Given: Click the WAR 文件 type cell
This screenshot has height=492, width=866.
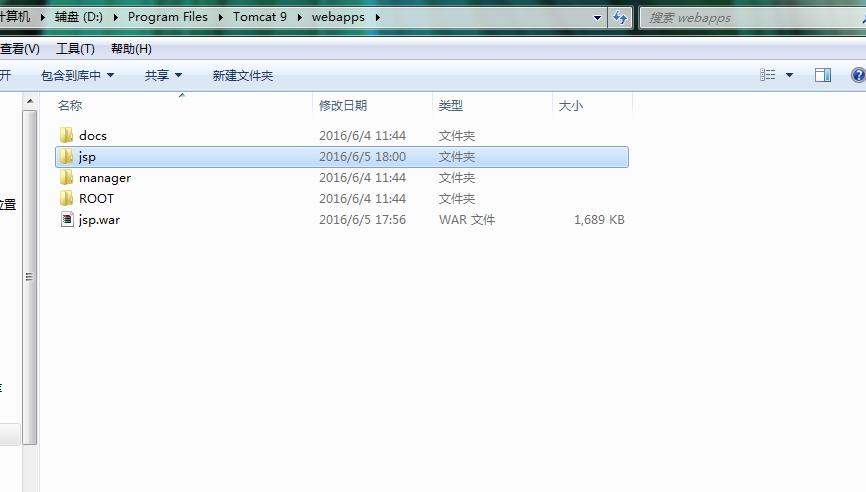Looking at the screenshot, I should (467, 220).
